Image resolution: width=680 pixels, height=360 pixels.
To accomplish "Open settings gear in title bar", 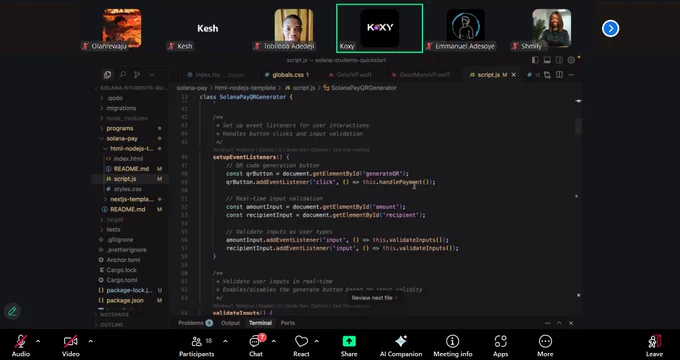I will (571, 60).
